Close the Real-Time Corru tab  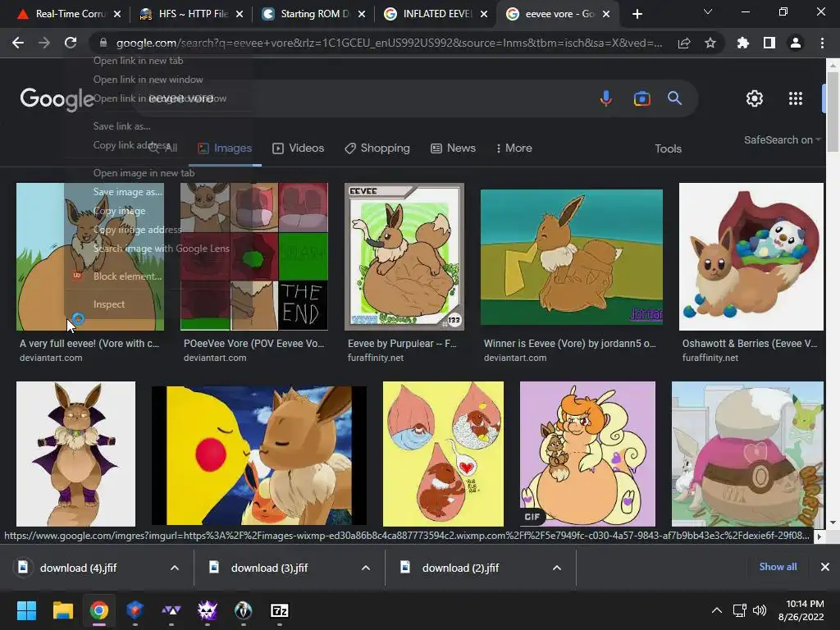117,14
